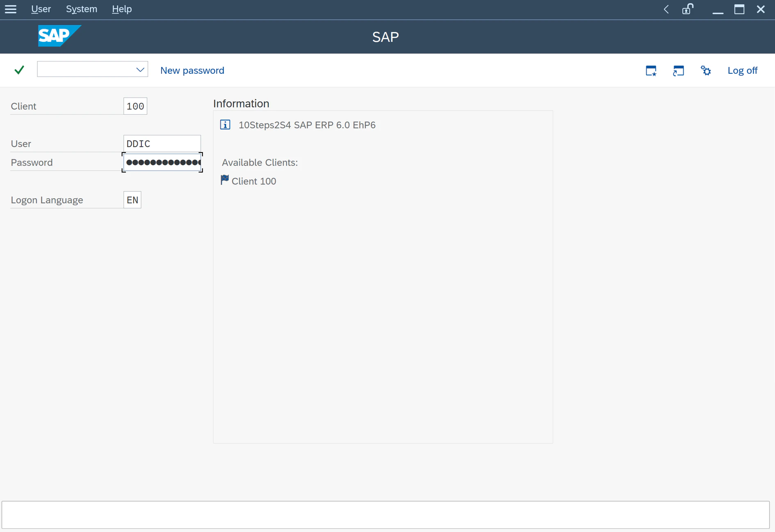Viewport: 775px width, 532px height.
Task: Click the new window with star icon
Action: point(651,70)
